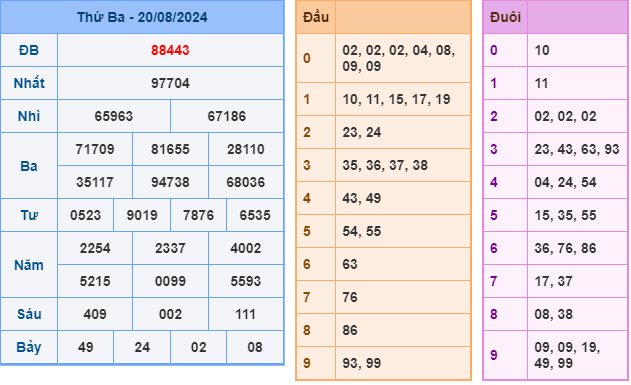
Task: Click the 'Ba' prize row label
Action: pos(29,166)
